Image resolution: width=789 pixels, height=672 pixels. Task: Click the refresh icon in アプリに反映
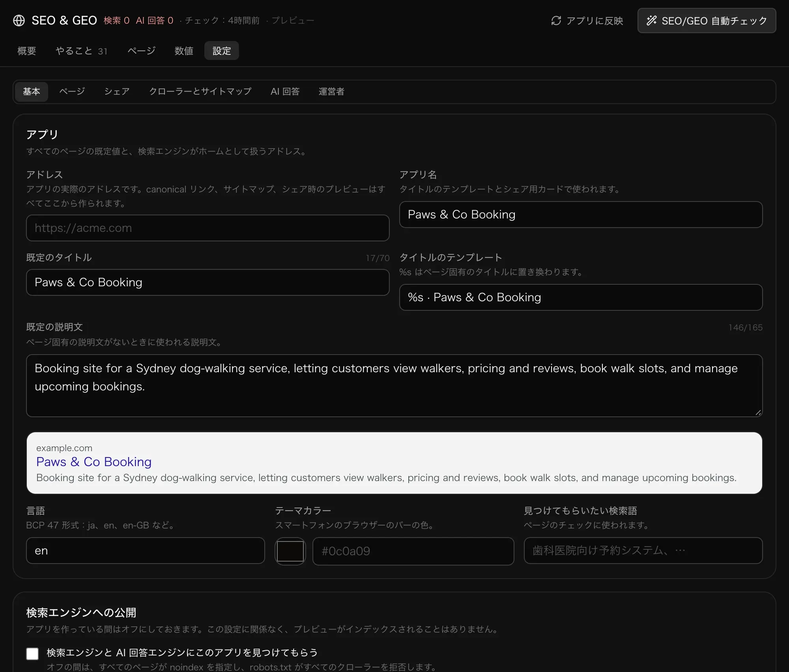point(556,21)
